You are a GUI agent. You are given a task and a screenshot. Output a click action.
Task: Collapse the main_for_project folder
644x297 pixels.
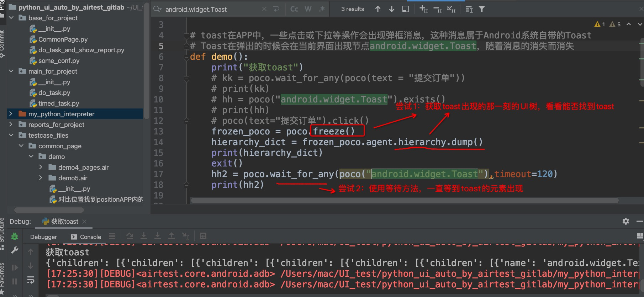point(11,71)
